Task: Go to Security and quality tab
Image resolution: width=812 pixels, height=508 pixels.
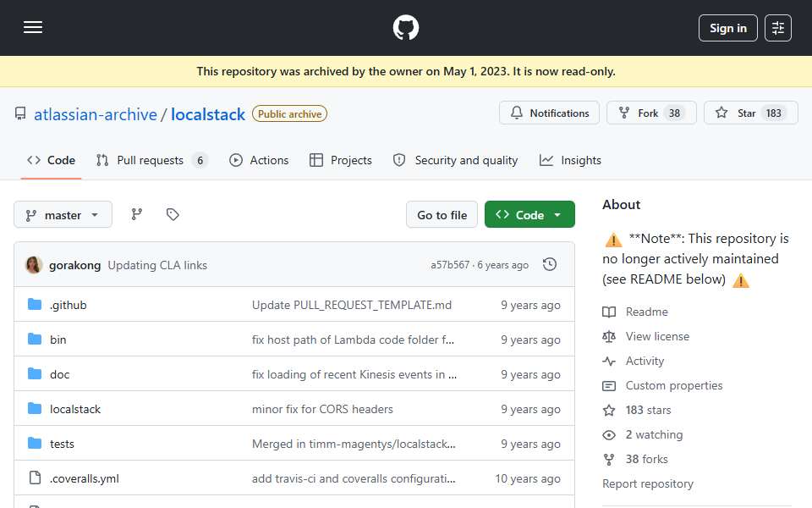Action: pyautogui.click(x=455, y=160)
